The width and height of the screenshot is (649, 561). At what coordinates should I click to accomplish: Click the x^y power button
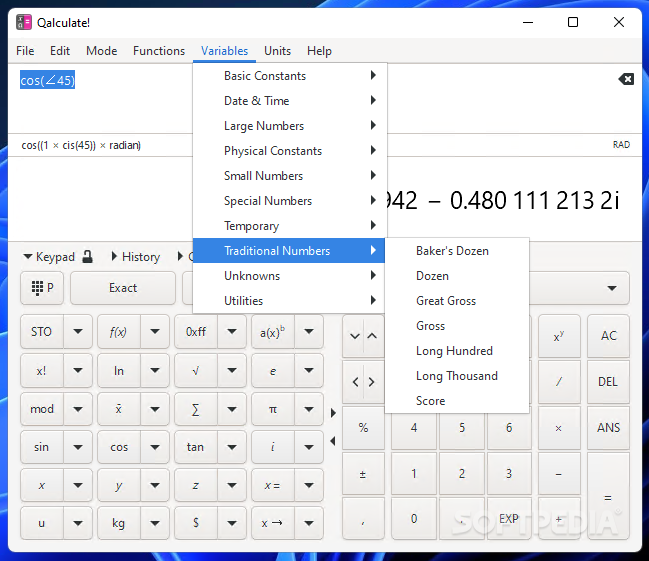point(559,336)
